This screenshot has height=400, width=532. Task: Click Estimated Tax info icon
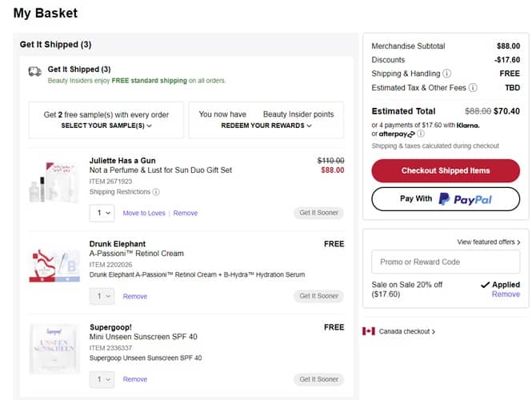click(473, 88)
